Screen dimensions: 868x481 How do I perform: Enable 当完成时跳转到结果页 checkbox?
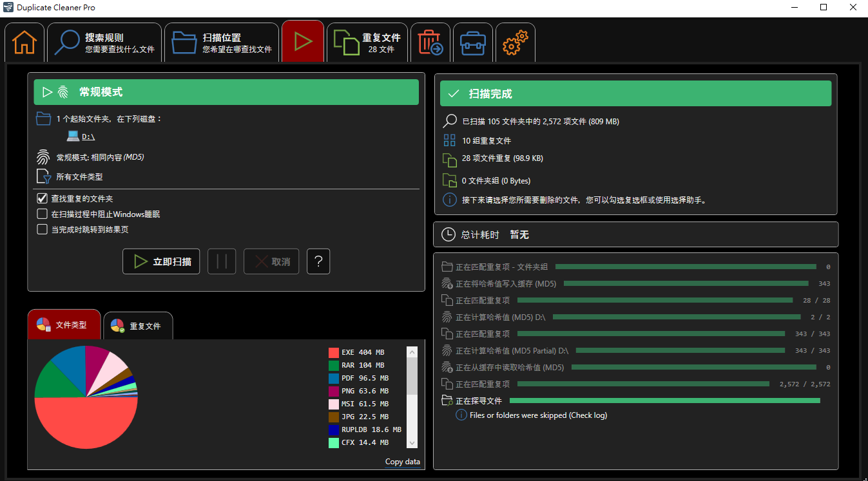pos(43,229)
